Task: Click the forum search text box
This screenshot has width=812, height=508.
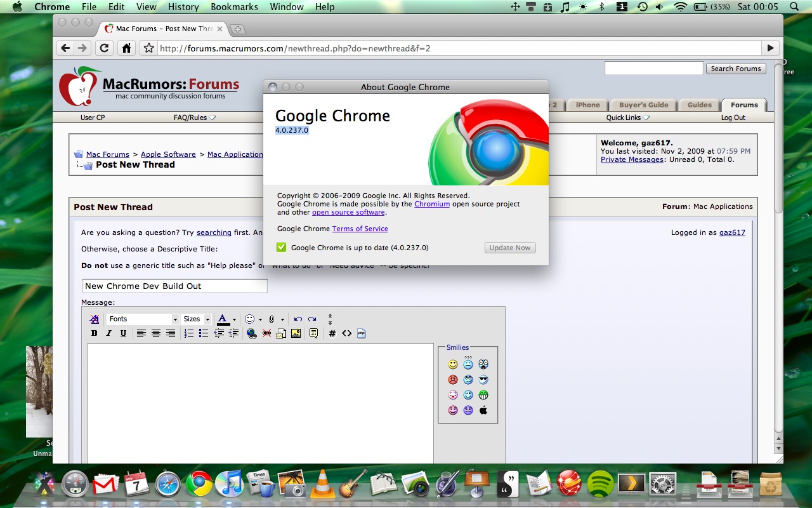Action: pos(653,68)
